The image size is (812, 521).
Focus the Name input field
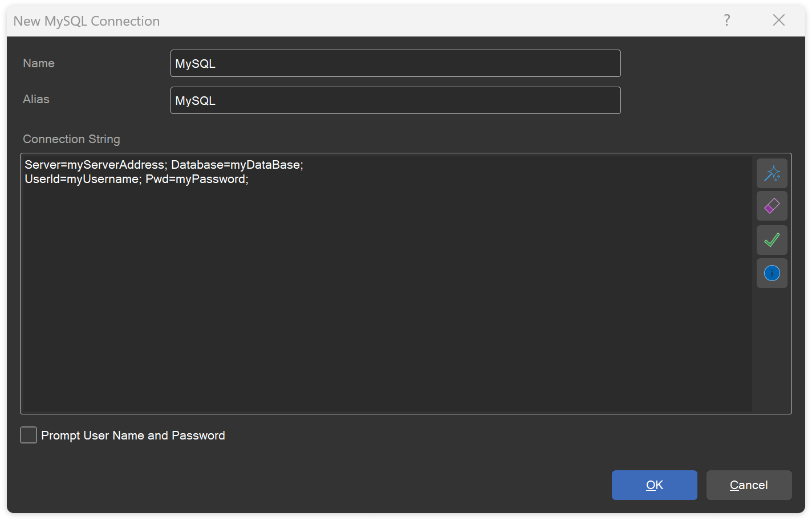[396, 63]
